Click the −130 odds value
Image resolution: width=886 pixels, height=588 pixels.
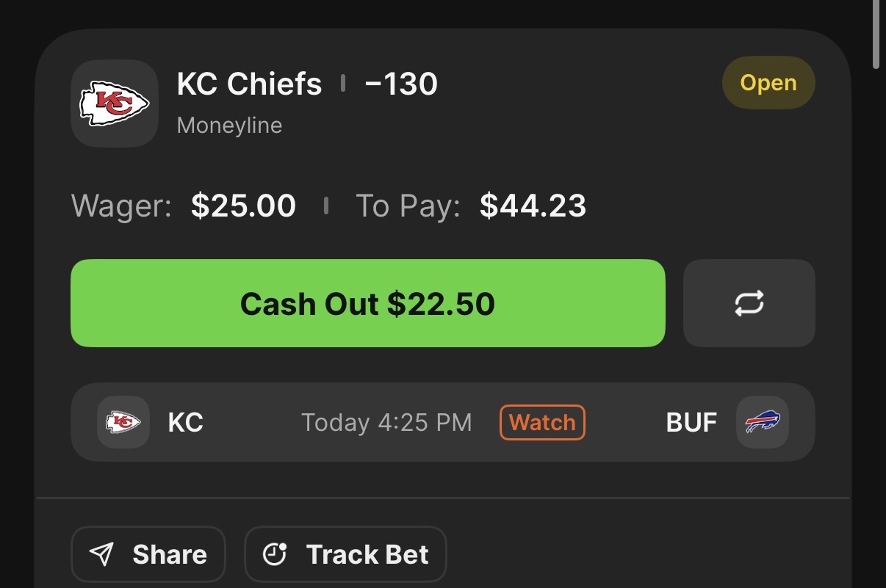(401, 84)
